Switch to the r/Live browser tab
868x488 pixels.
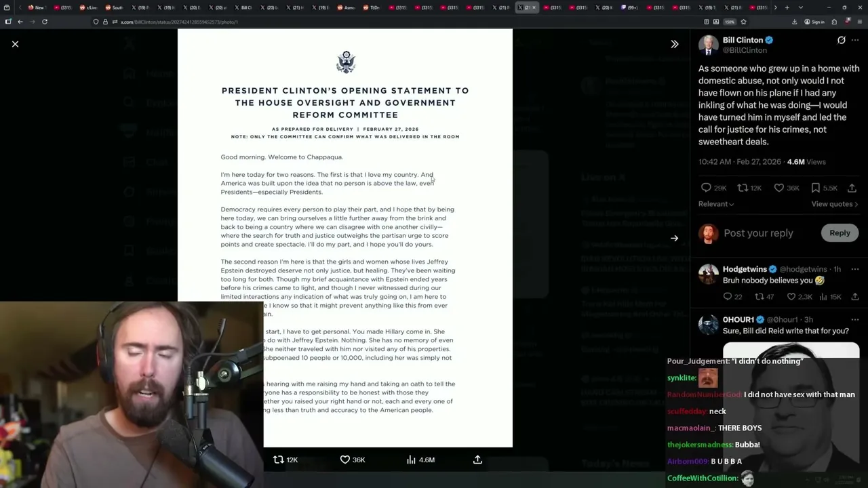point(89,7)
